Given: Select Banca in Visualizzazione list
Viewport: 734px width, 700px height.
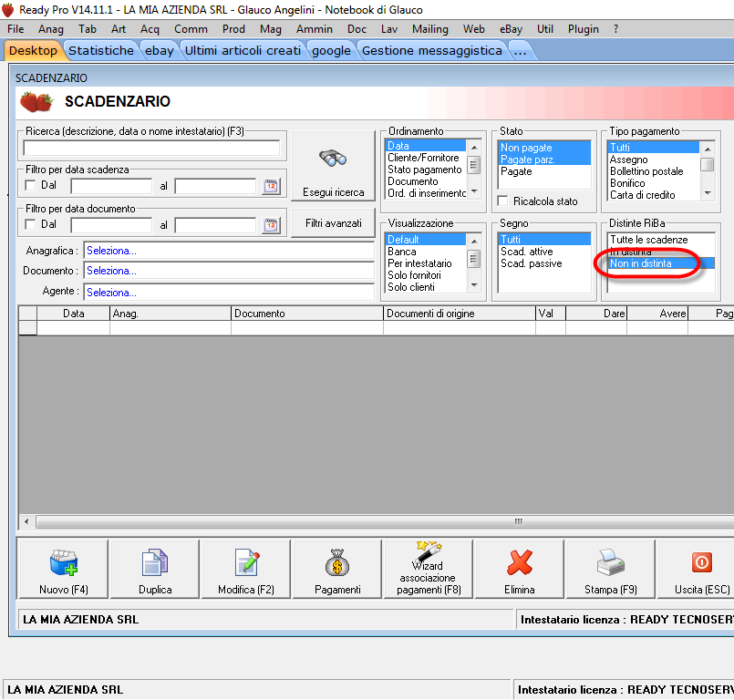Looking at the screenshot, I should pyautogui.click(x=425, y=252).
